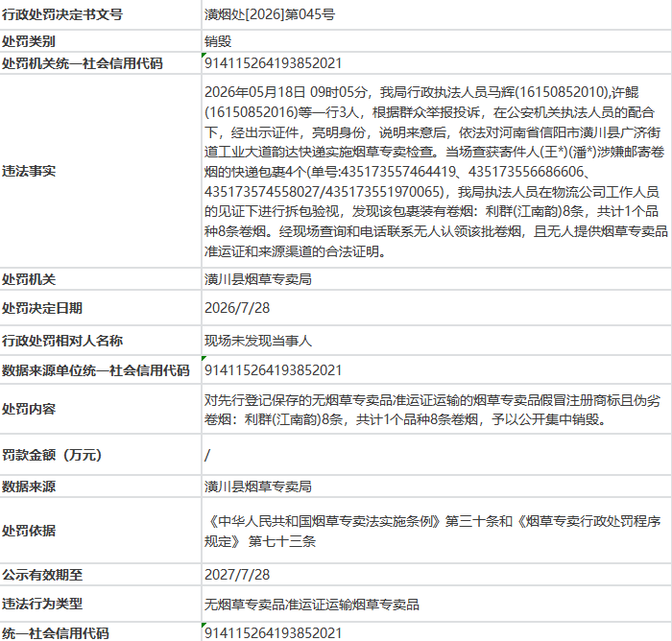Click the decision date 2026/7/28
672x641 pixels.
tap(237, 308)
